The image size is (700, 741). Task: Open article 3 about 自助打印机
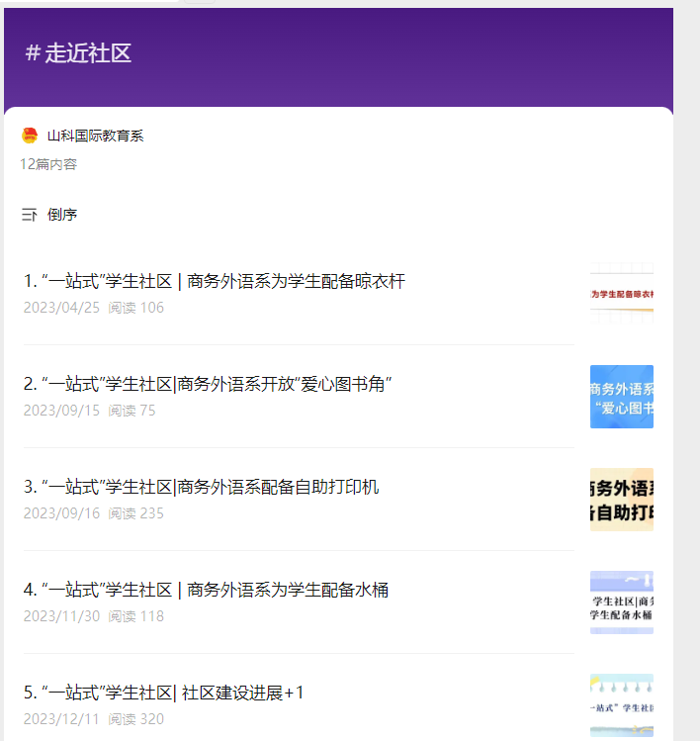click(201, 487)
